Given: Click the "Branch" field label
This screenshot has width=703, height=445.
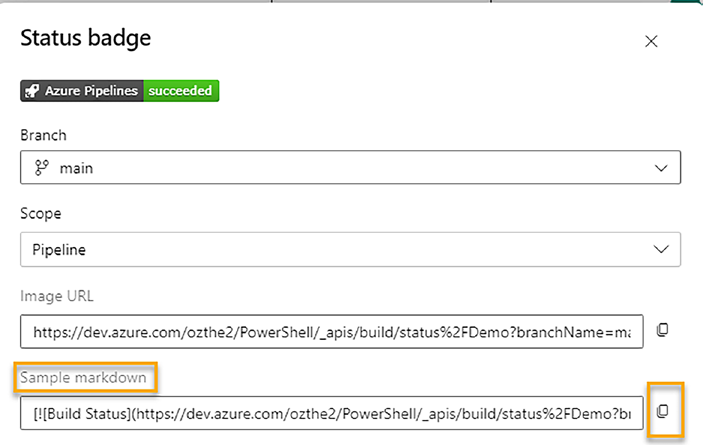Looking at the screenshot, I should 43,135.
